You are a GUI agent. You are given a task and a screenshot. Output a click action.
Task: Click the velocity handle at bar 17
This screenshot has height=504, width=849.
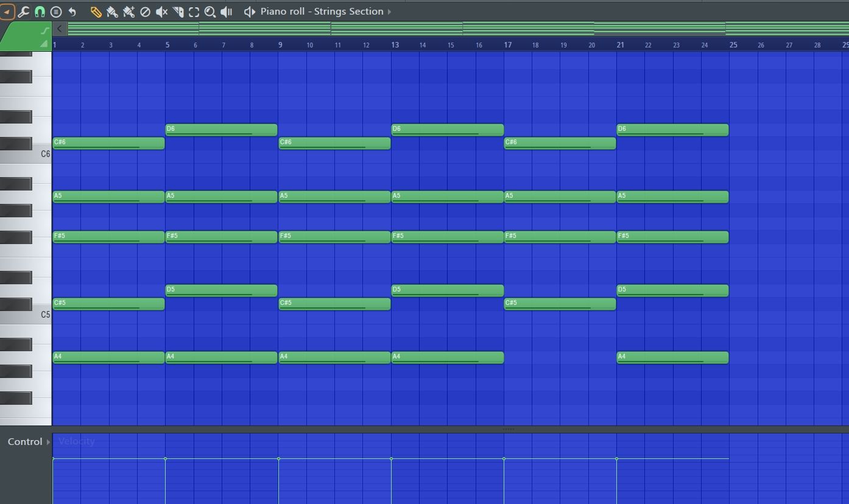(504, 458)
